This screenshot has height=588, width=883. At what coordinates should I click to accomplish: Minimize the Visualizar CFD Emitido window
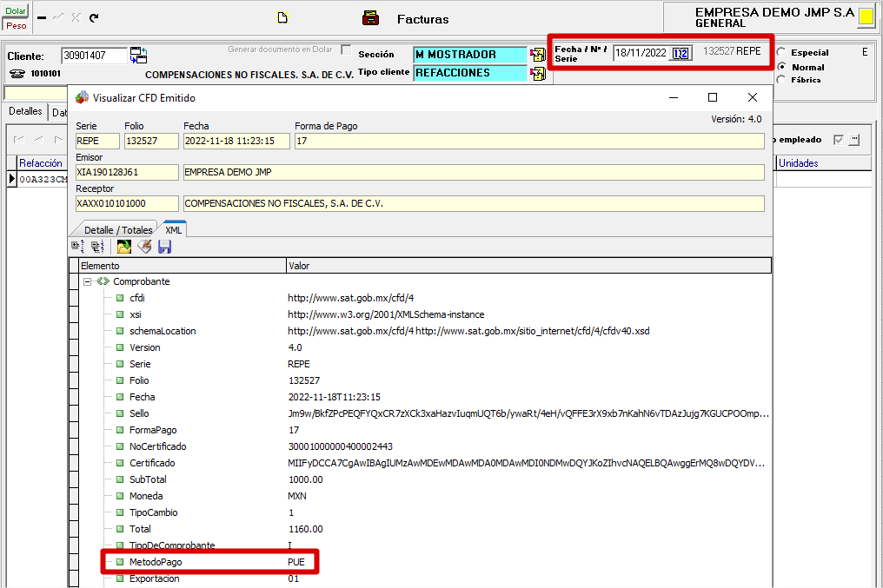(x=673, y=97)
